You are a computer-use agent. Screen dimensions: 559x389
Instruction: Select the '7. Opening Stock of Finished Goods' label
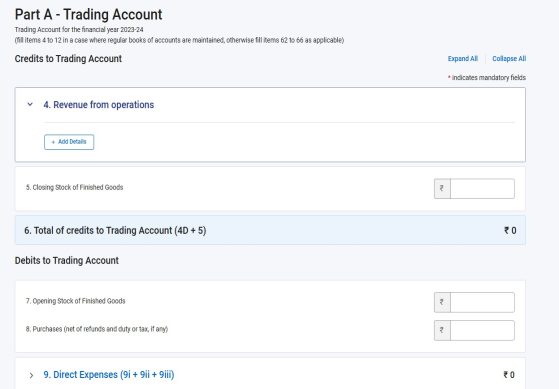click(x=76, y=301)
